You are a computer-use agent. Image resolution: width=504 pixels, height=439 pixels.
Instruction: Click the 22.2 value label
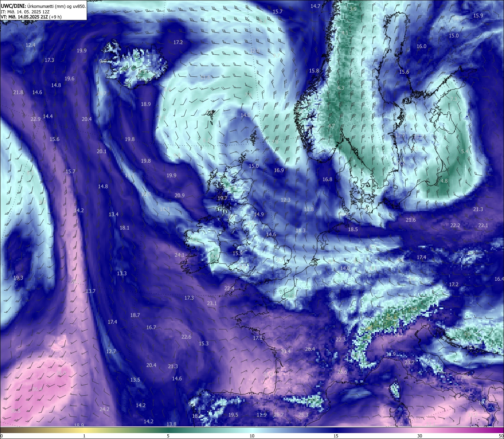coord(455,226)
